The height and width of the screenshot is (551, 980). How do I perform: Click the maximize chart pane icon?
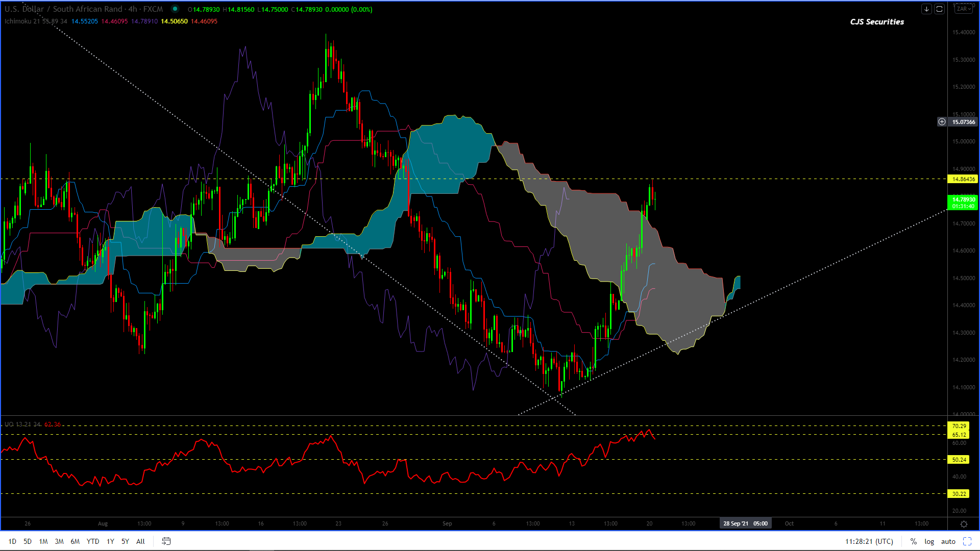pos(939,9)
